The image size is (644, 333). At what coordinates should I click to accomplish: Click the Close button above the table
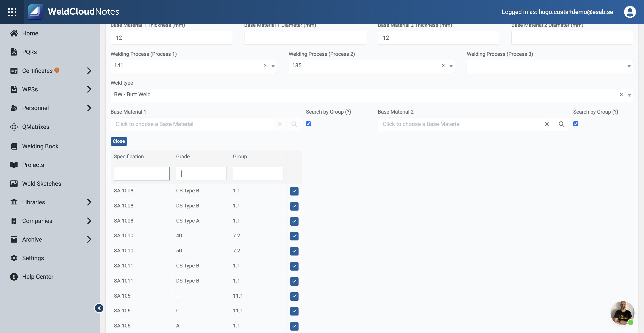pos(119,141)
